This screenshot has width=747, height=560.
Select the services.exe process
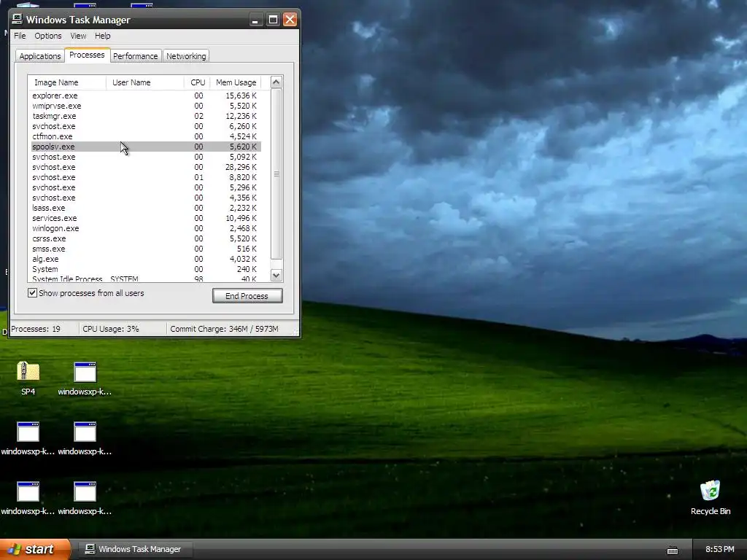tap(146, 218)
